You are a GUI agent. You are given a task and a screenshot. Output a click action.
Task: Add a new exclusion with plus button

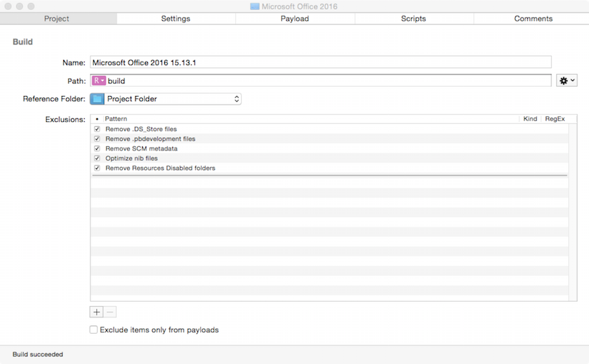click(97, 312)
